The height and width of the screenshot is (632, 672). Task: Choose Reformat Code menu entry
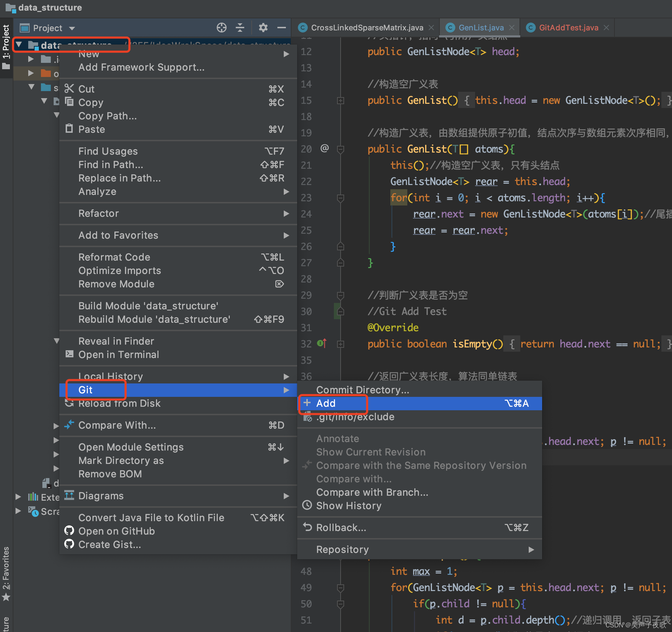tap(178, 257)
